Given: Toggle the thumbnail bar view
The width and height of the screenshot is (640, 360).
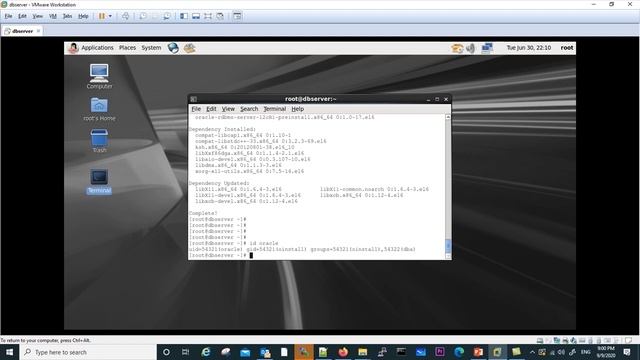Looking at the screenshot, I should click(x=196, y=16).
